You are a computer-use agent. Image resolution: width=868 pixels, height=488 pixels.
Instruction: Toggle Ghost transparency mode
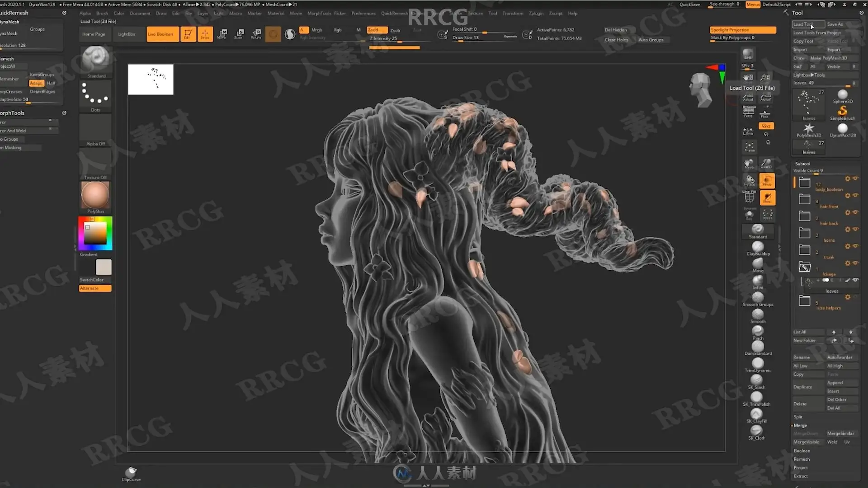[x=767, y=197]
